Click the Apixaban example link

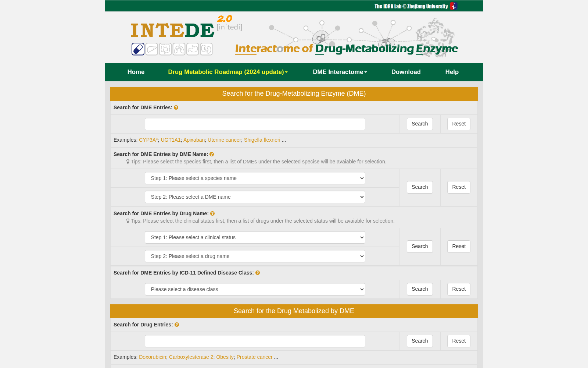[x=194, y=140]
